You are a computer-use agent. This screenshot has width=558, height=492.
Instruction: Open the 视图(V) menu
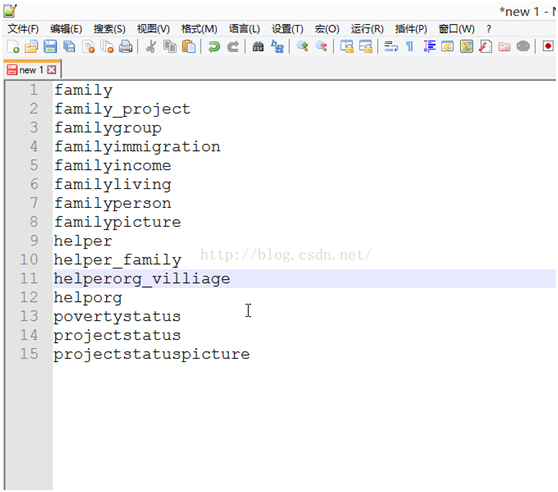(153, 29)
